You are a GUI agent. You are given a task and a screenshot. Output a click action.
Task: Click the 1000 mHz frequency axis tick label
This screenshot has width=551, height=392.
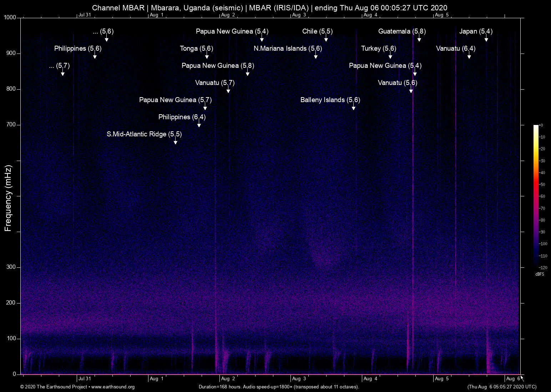[10, 17]
